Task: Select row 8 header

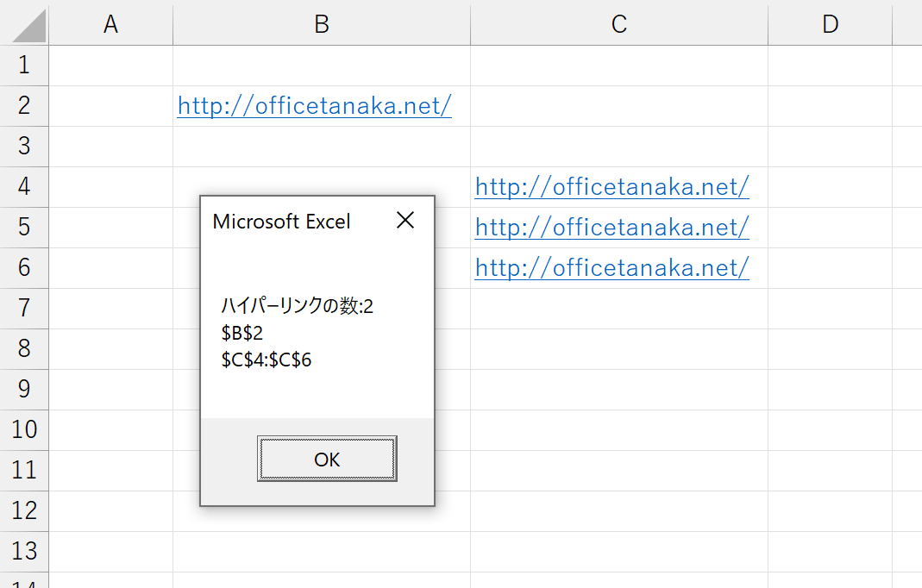Action: click(x=24, y=349)
